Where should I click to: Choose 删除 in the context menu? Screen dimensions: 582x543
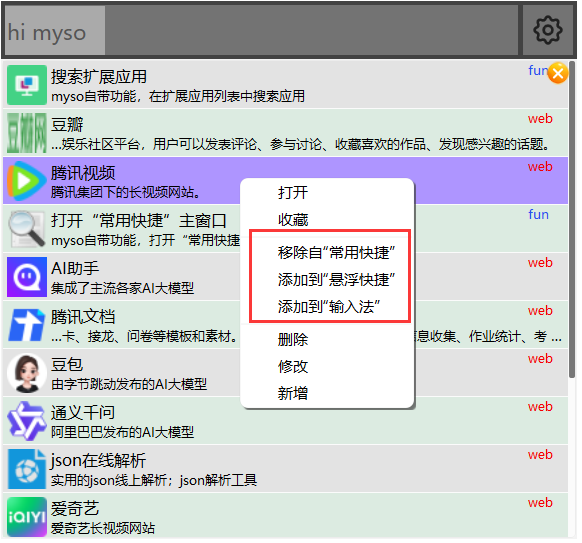coord(293,340)
